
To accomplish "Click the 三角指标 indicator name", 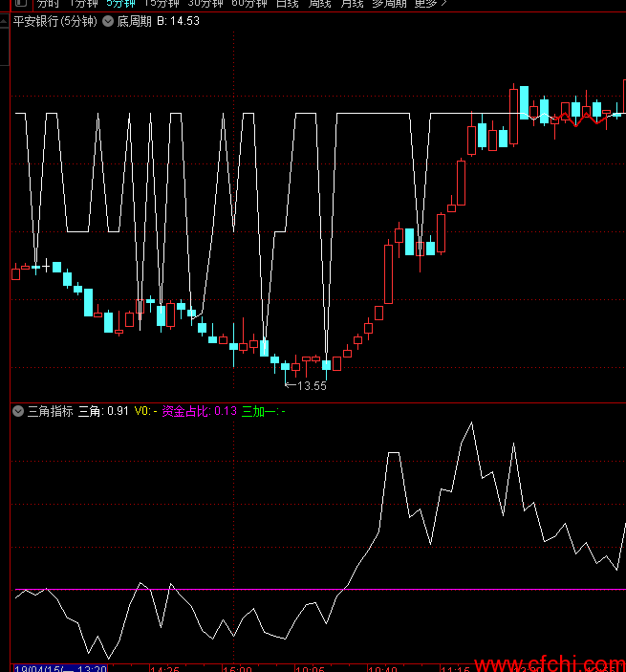I will [50, 411].
